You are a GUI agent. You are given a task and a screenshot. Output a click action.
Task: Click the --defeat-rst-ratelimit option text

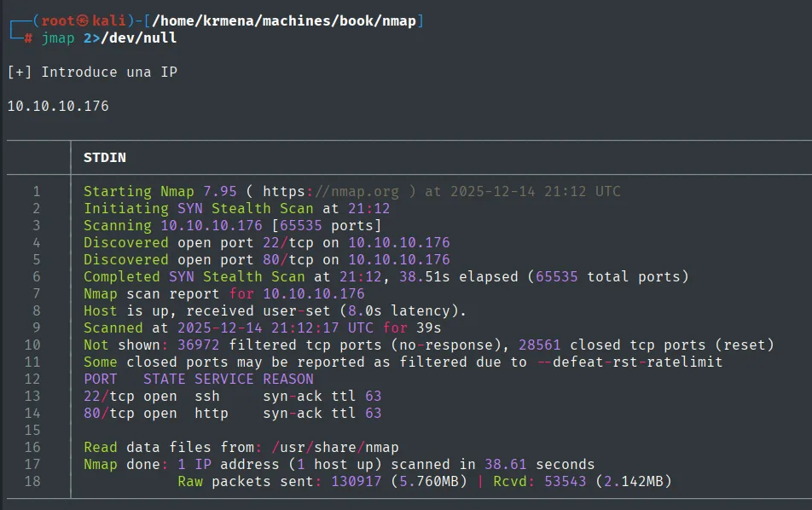coord(629,362)
